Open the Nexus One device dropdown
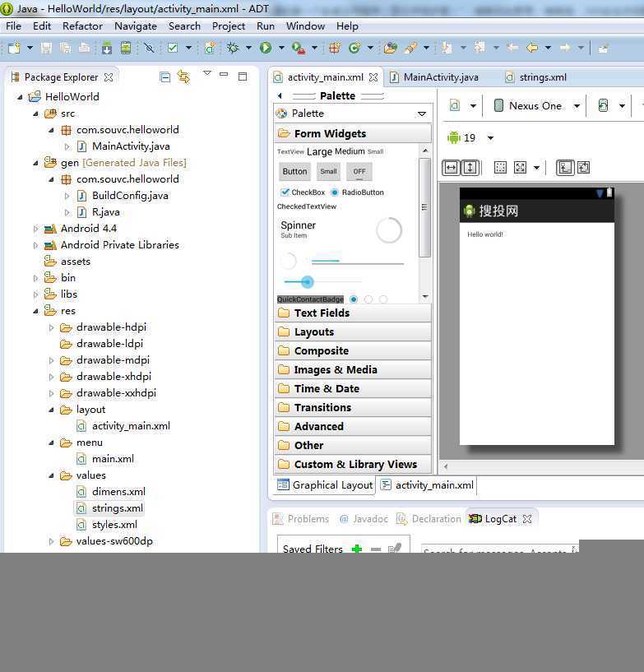This screenshot has height=672, width=644. [x=577, y=106]
